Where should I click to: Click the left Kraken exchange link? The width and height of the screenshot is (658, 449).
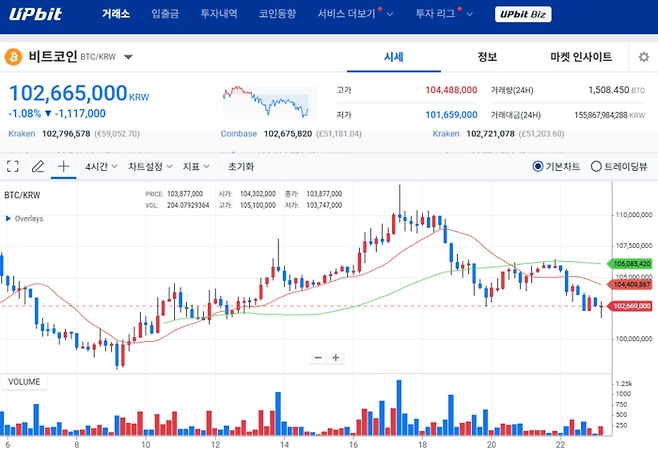tap(22, 134)
